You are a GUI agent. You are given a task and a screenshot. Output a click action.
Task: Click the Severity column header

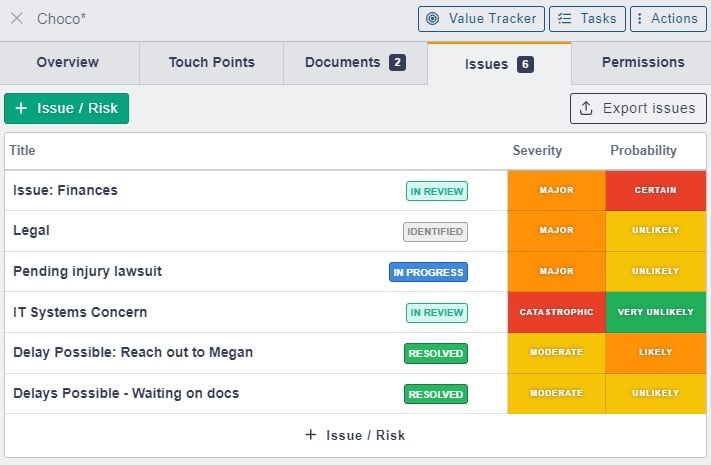(537, 151)
